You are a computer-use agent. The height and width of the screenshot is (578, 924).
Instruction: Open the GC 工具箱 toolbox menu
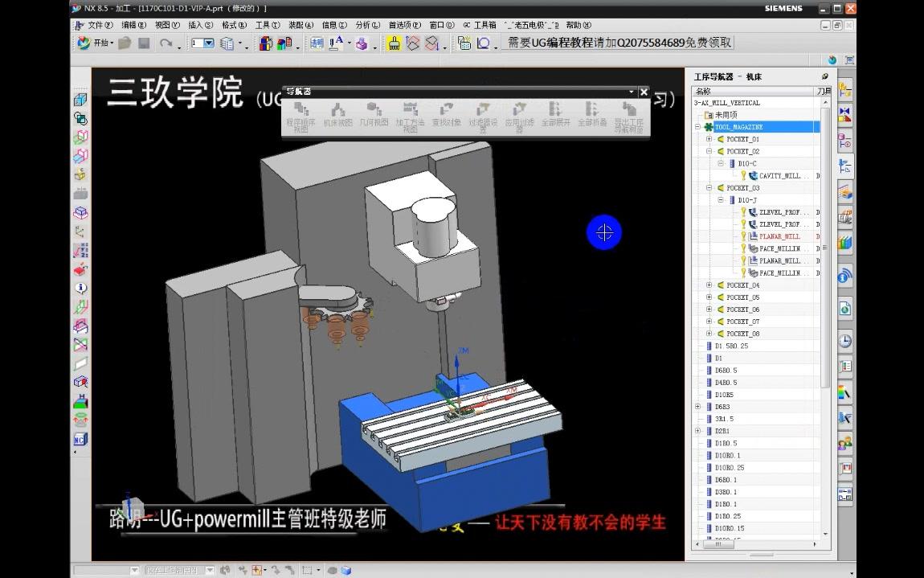click(x=479, y=25)
